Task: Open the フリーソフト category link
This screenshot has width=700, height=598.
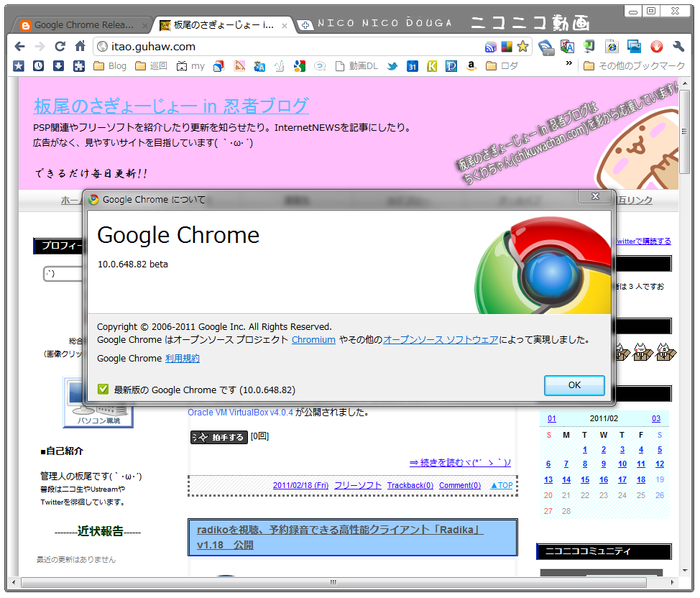Action: coord(358,485)
